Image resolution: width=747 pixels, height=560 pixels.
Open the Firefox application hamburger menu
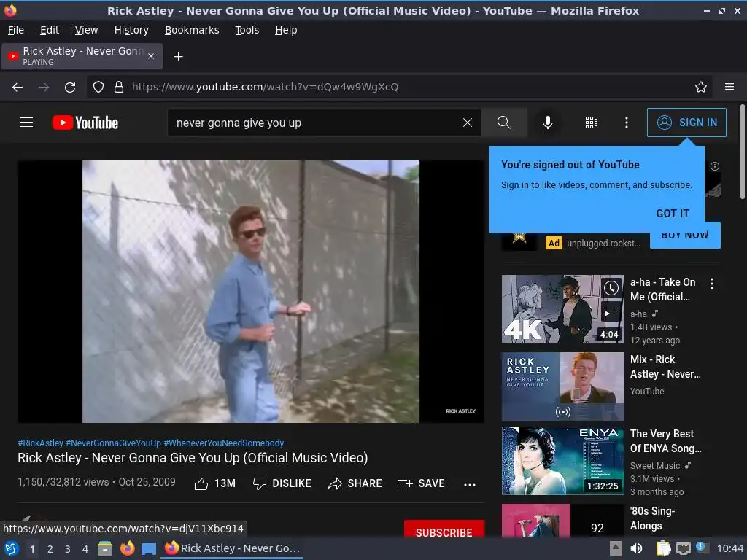[x=729, y=87]
